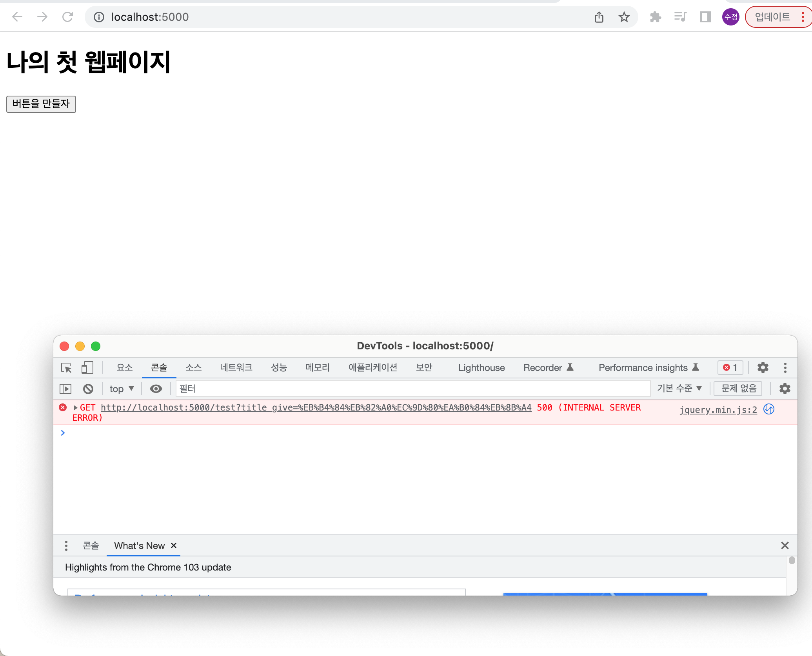Screen dimensions: 812x656
Task: Open the 네트워크 tab
Action: pos(236,367)
